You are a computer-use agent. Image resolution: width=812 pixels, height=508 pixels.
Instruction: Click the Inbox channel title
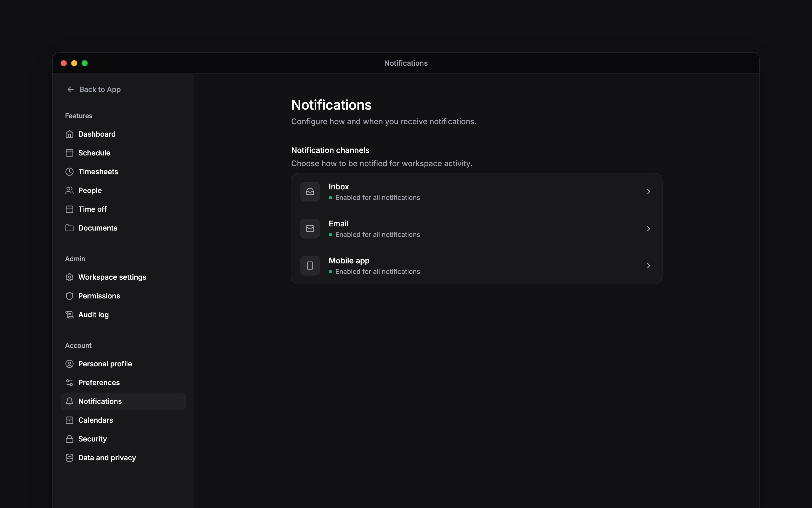point(338,186)
